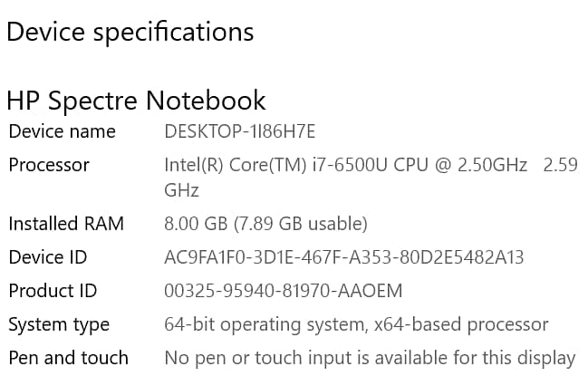Click the System type label
Screen dimensions: 588x376
point(59,324)
